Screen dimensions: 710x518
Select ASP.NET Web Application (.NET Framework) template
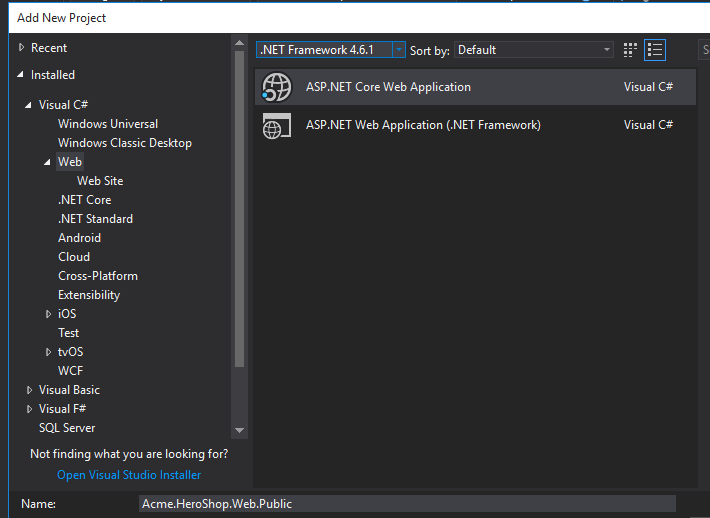(x=475, y=125)
